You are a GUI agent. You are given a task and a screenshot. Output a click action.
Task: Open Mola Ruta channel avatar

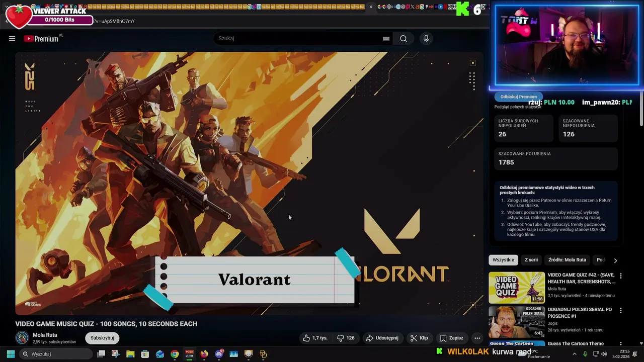[x=22, y=338]
